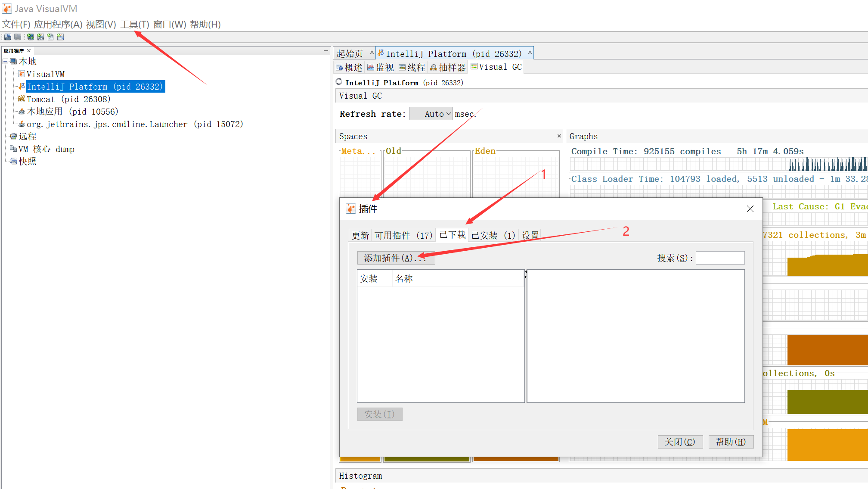The height and width of the screenshot is (489, 868).
Task: Open the 帮助(H) menu
Action: 205,25
